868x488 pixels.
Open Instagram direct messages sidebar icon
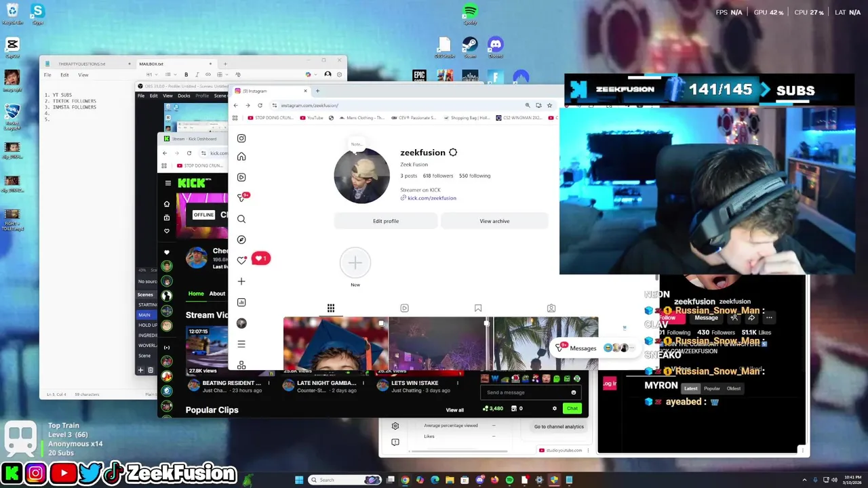(x=241, y=198)
